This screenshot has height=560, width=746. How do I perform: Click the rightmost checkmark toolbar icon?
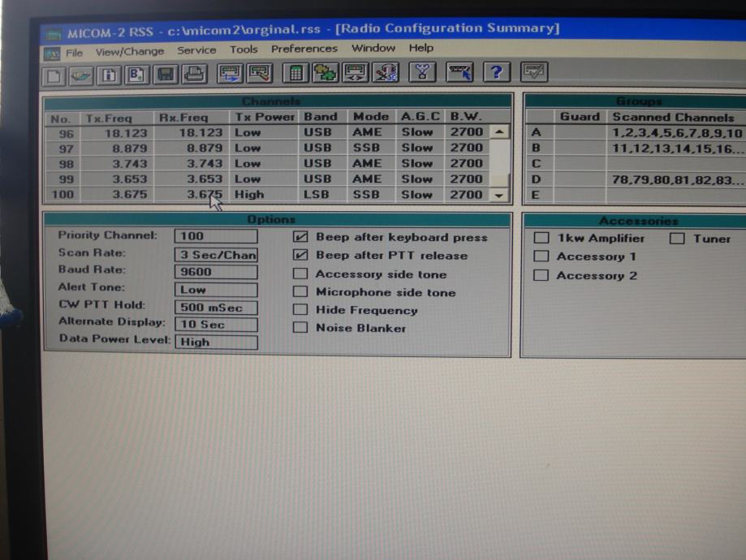pyautogui.click(x=534, y=72)
